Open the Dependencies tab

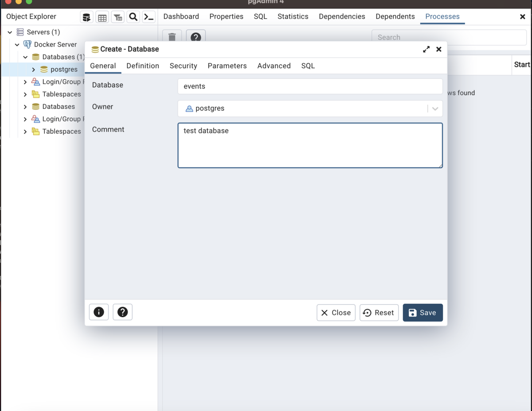coord(342,16)
